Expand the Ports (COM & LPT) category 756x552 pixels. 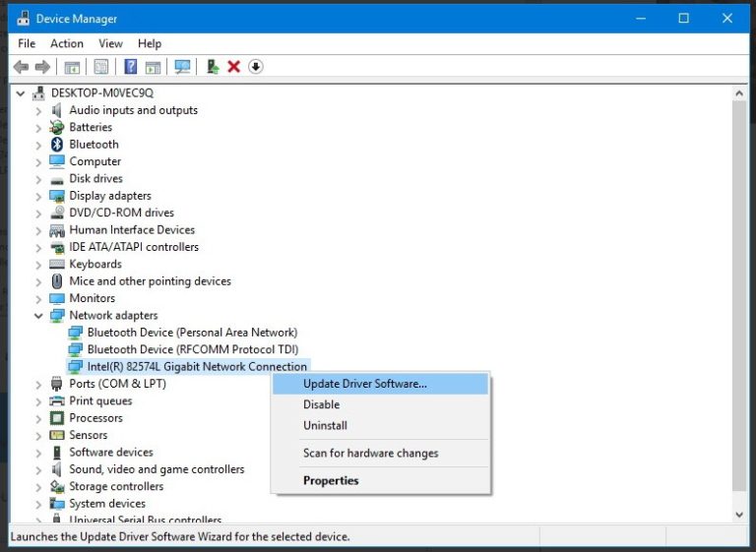click(38, 385)
